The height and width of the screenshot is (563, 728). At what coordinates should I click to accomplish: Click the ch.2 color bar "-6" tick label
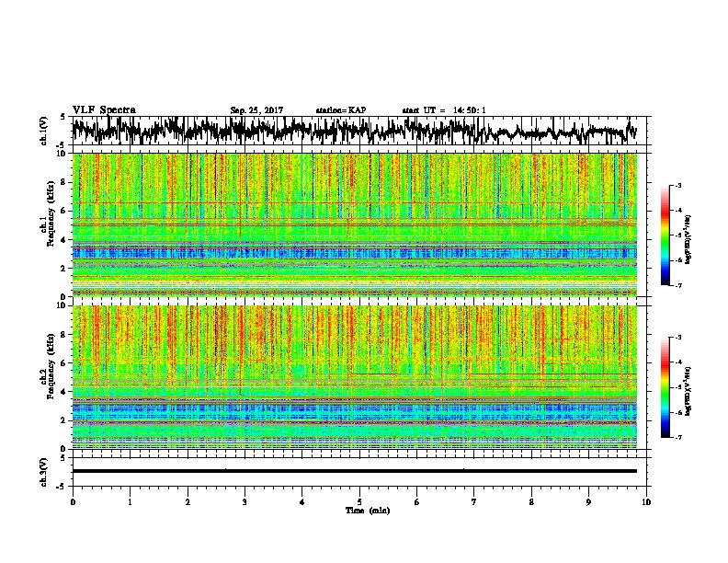click(677, 412)
